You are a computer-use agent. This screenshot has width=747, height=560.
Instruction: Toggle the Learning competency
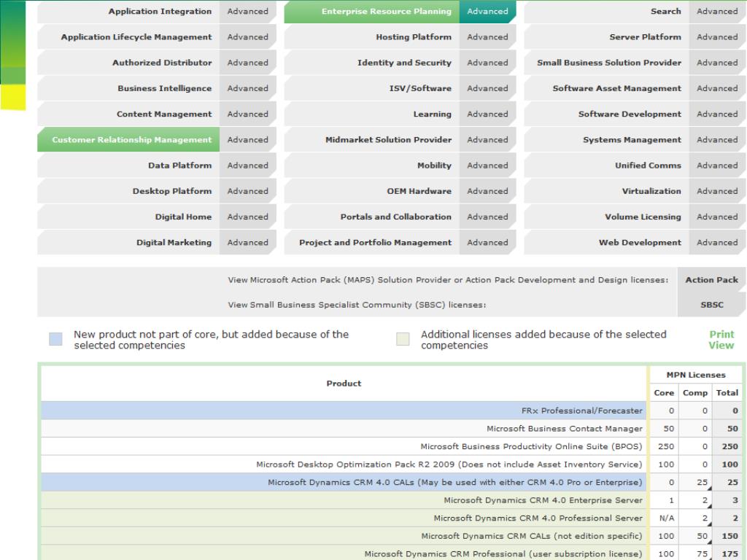tap(372, 114)
